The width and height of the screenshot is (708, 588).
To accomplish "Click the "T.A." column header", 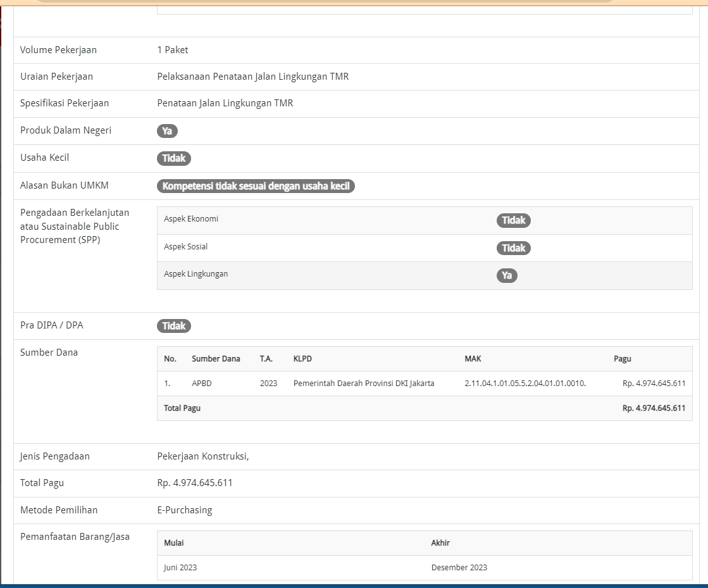I will pyautogui.click(x=266, y=359).
